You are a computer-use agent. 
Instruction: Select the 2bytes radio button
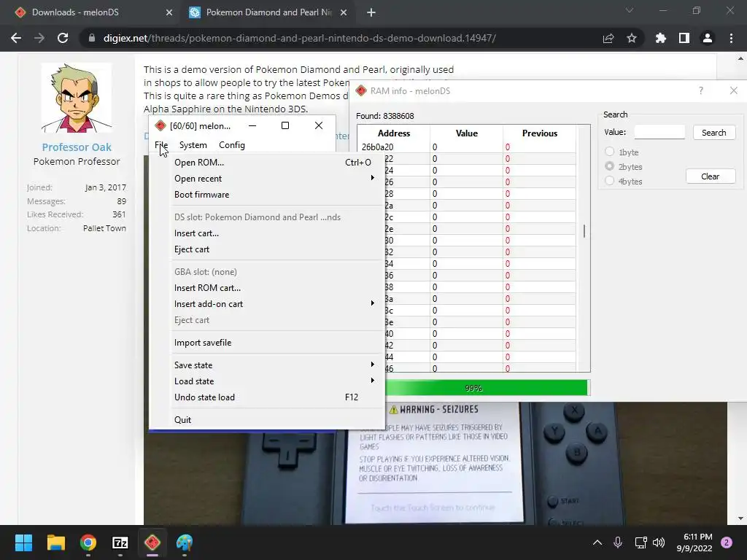609,166
